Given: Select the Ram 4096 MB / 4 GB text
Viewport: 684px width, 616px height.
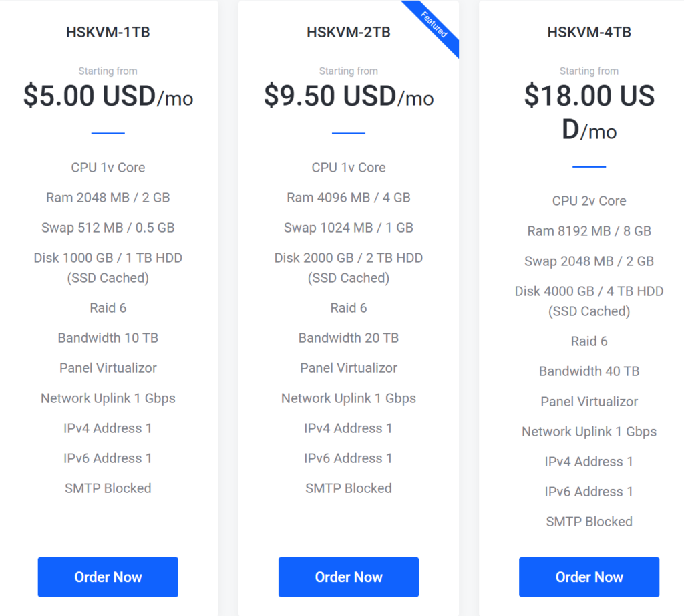Looking at the screenshot, I should 349,198.
